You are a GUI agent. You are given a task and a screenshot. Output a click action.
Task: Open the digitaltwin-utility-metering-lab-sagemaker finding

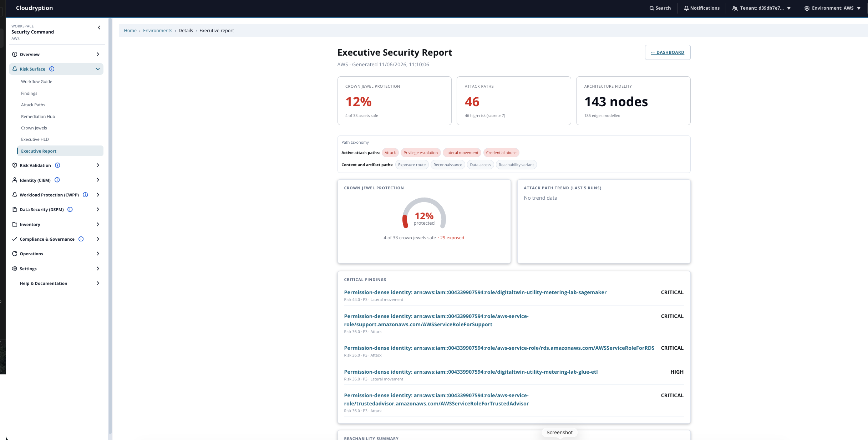tap(475, 292)
